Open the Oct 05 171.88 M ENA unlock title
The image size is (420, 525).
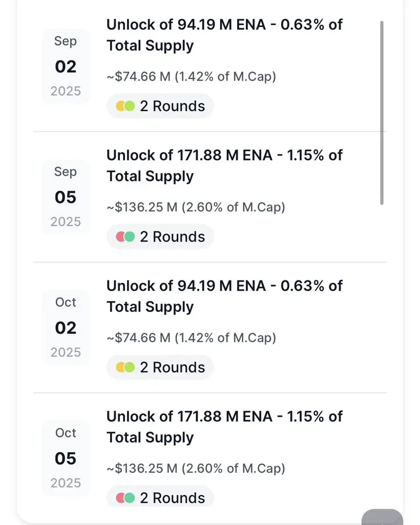[224, 427]
